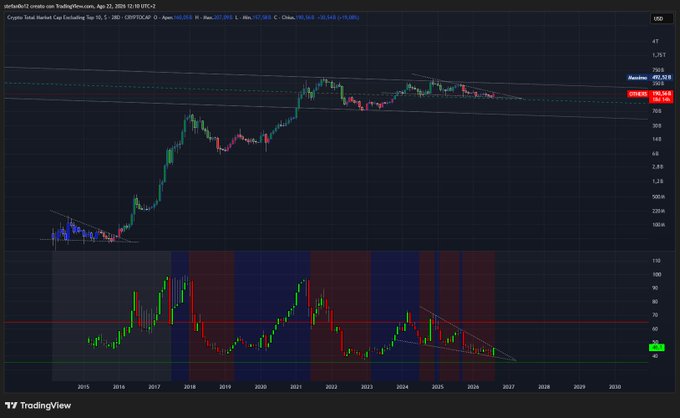Click the 90 indicator scale label

[655, 288]
